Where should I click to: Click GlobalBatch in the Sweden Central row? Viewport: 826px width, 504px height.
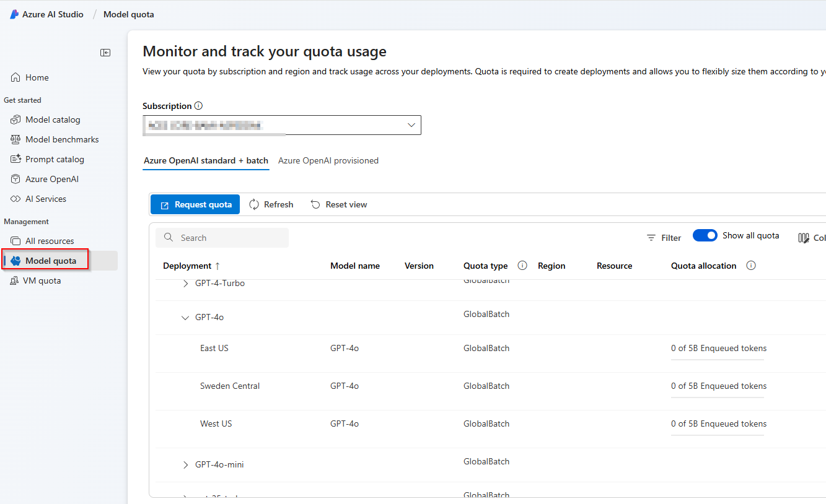[x=486, y=386]
